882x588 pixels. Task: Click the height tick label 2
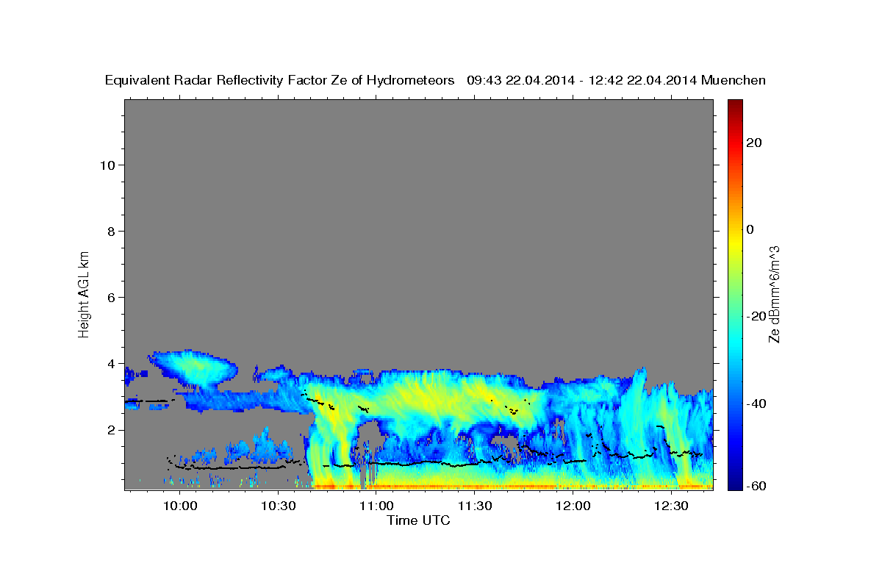pyautogui.click(x=112, y=430)
